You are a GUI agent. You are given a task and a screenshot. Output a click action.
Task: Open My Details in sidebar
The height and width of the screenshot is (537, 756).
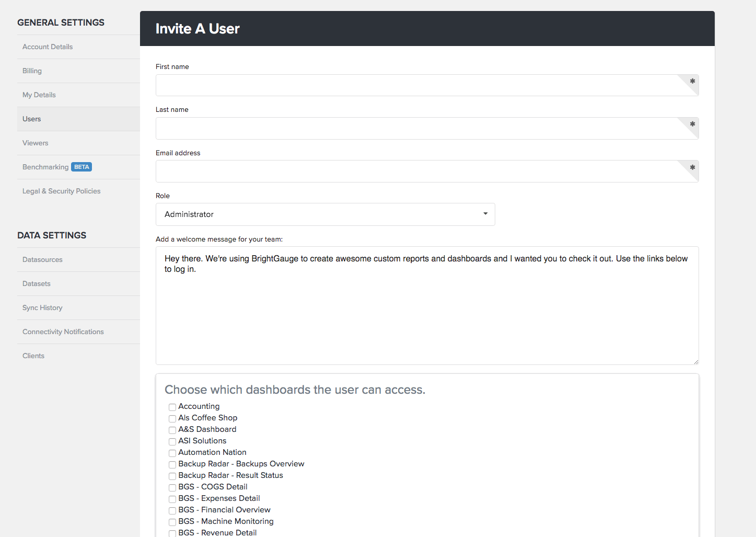point(39,95)
